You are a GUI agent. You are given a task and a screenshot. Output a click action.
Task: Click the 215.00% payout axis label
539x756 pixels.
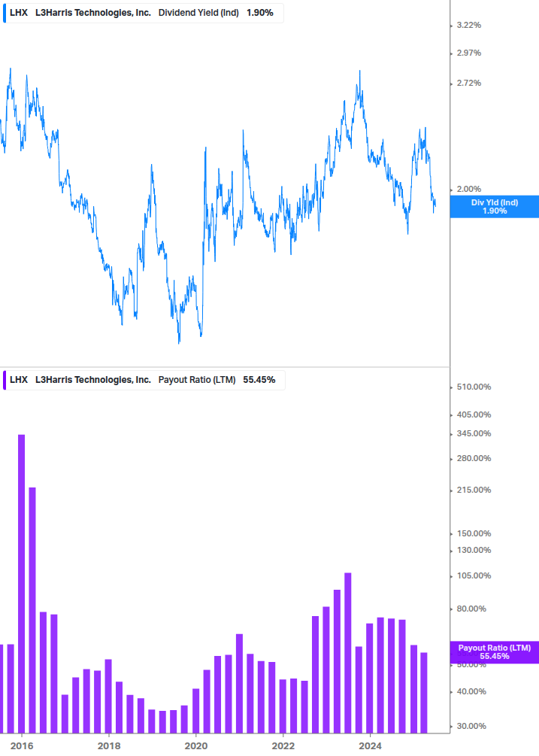(x=474, y=490)
